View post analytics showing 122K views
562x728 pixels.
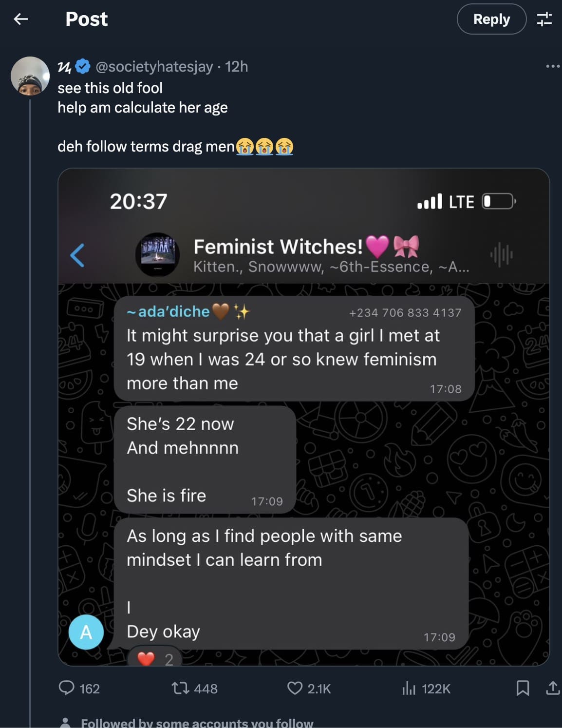426,688
